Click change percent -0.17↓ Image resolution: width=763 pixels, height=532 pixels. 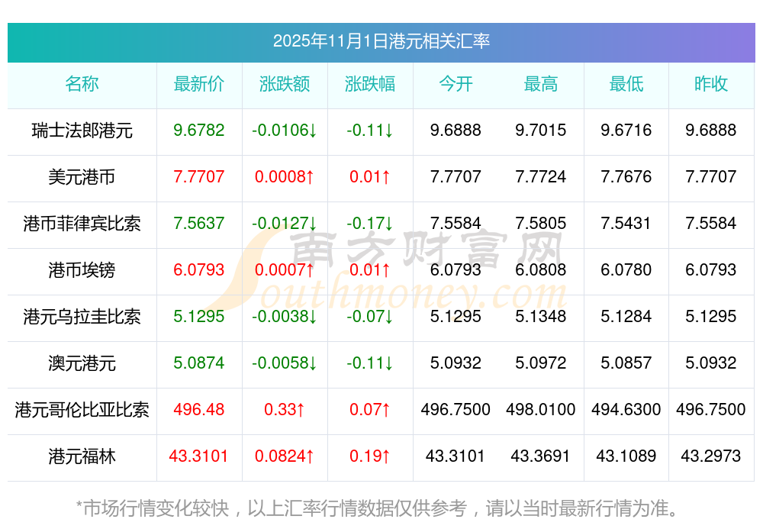370,223
